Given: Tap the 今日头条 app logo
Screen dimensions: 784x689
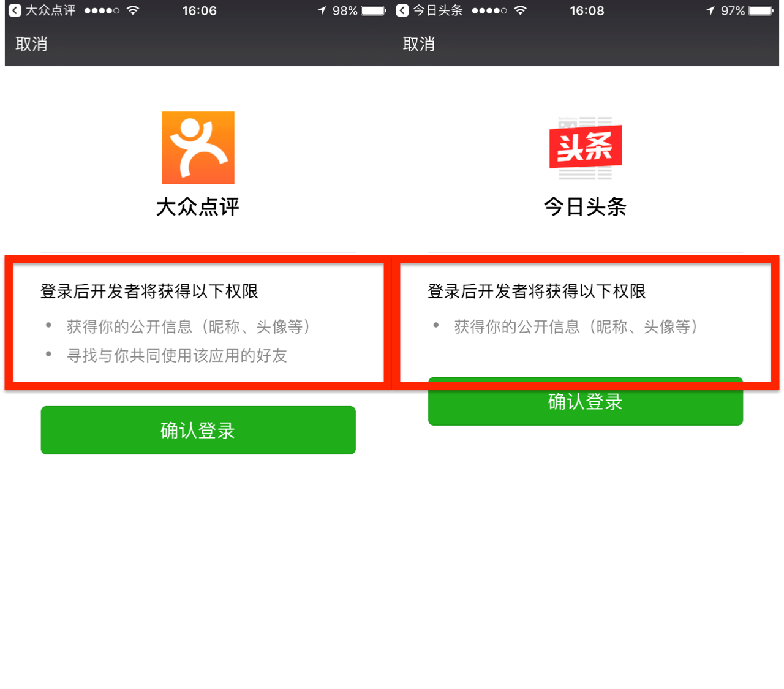Looking at the screenshot, I should (585, 148).
